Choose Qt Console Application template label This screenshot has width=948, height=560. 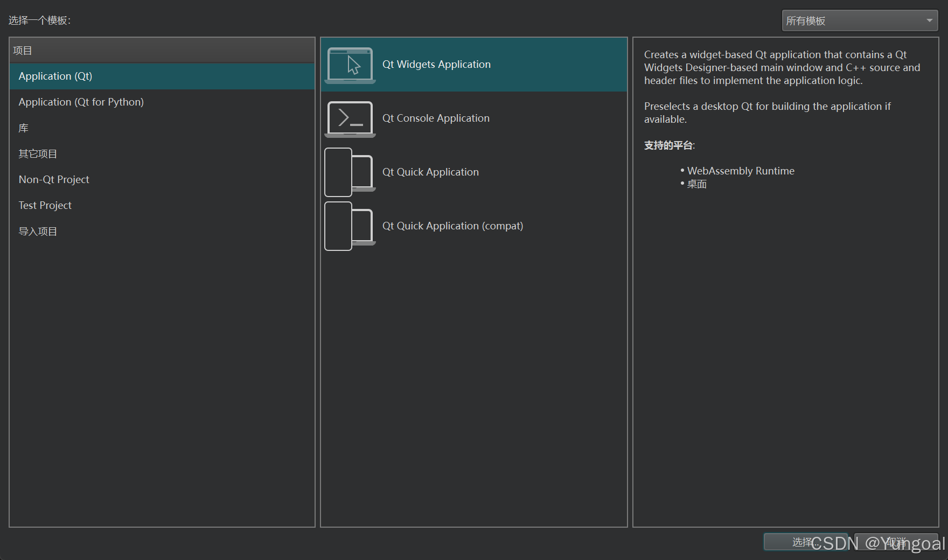point(436,118)
